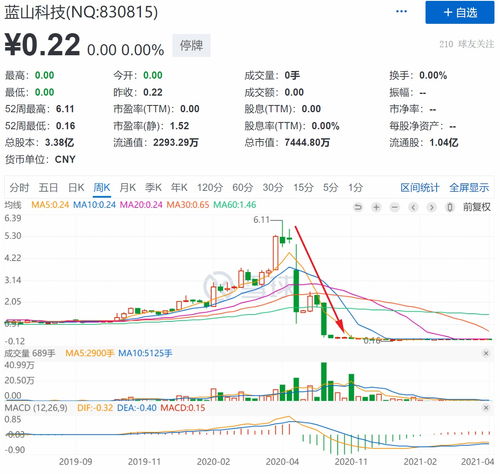500x474 pixels.
Task: Click the MA10:0.24 moving average label
Action: pos(94,205)
